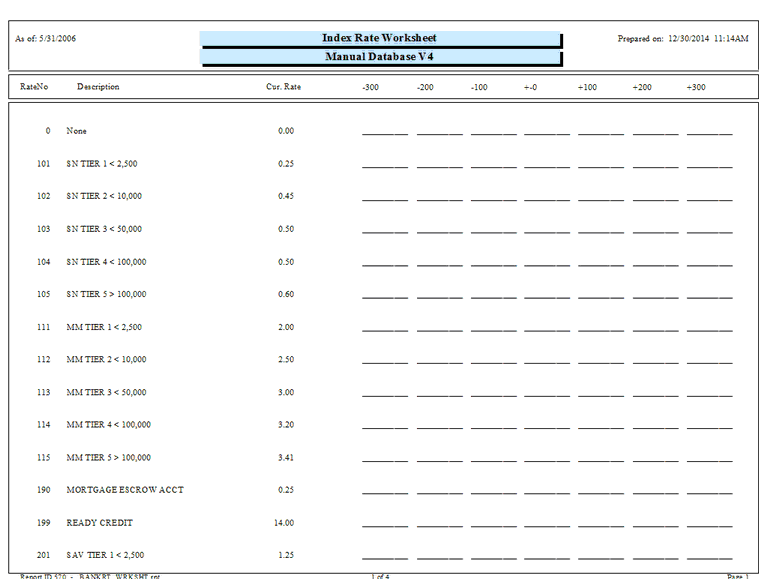Screen dimensions: 768x579
Task: Click the Index Rate Worksheet title
Action: (379, 39)
